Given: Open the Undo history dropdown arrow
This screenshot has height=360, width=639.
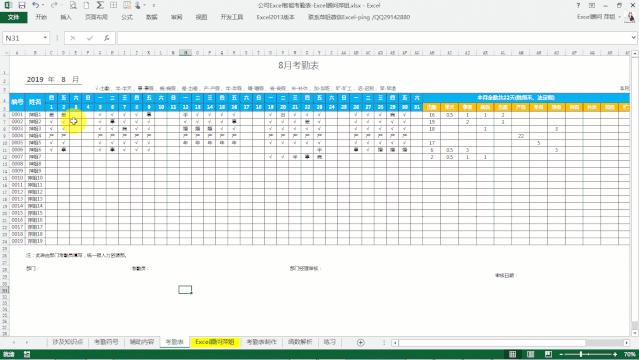Looking at the screenshot, I should [x=43, y=5].
